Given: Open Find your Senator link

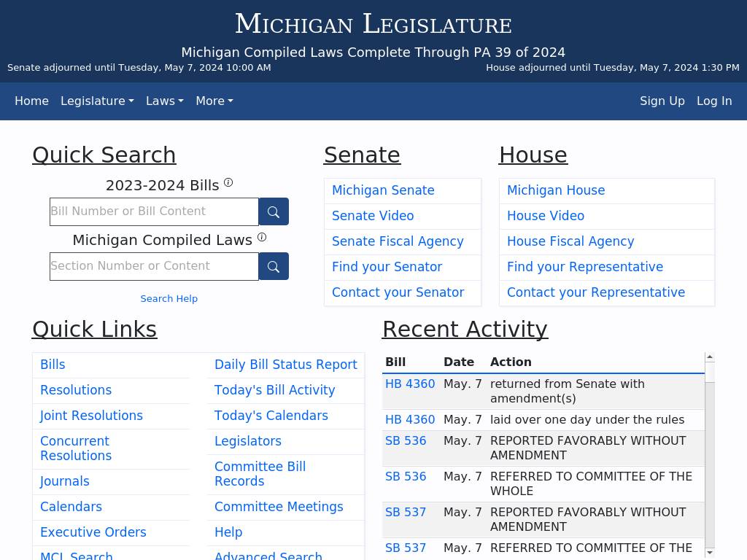Looking at the screenshot, I should pos(387,267).
